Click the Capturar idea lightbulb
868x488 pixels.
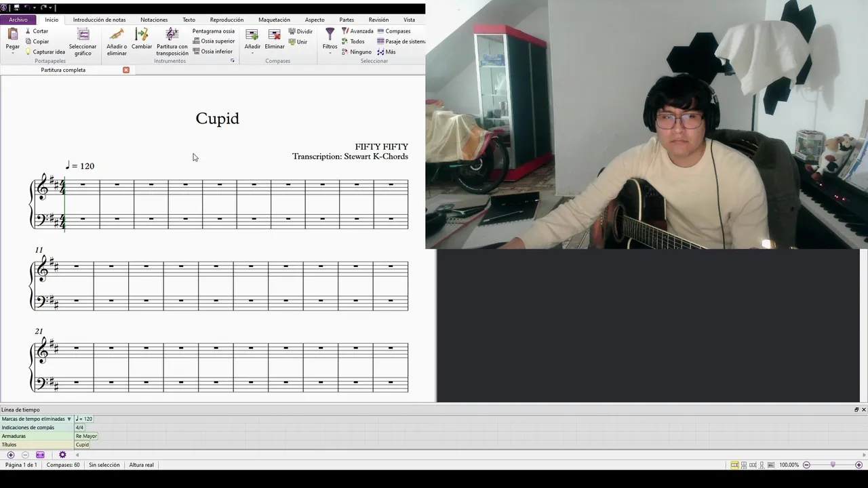(28, 52)
